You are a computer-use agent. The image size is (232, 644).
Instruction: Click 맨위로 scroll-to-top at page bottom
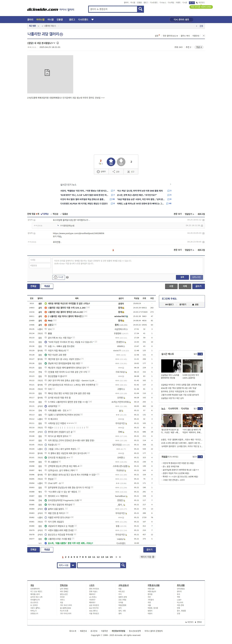(198, 622)
